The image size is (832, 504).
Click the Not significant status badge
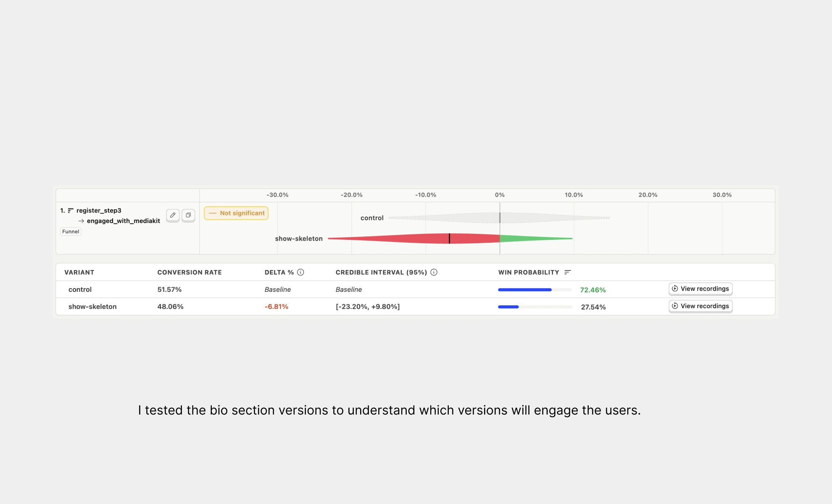[x=236, y=213]
